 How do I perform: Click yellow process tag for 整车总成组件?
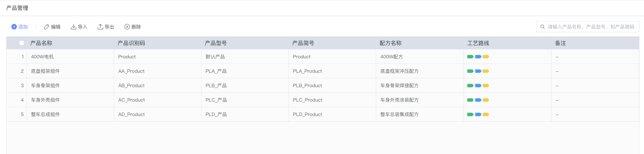[x=486, y=114]
